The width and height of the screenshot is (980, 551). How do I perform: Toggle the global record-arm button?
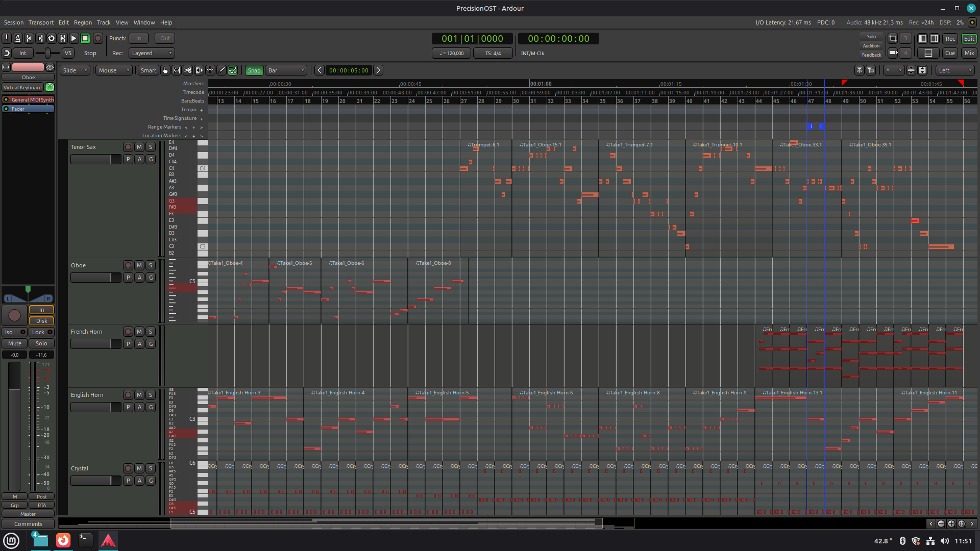coord(98,38)
